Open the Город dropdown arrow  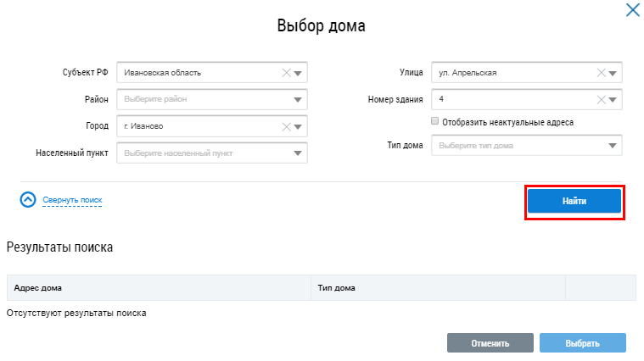pyautogui.click(x=299, y=126)
